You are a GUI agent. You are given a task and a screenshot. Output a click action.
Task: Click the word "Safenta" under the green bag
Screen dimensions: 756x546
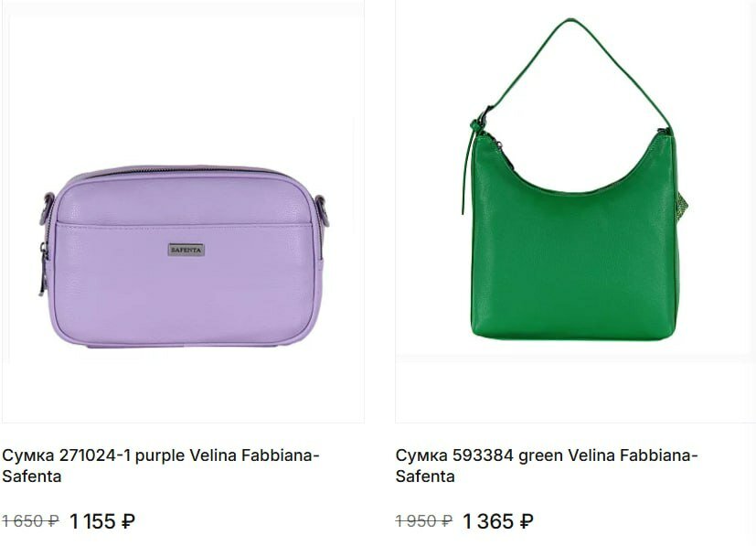coord(425,476)
